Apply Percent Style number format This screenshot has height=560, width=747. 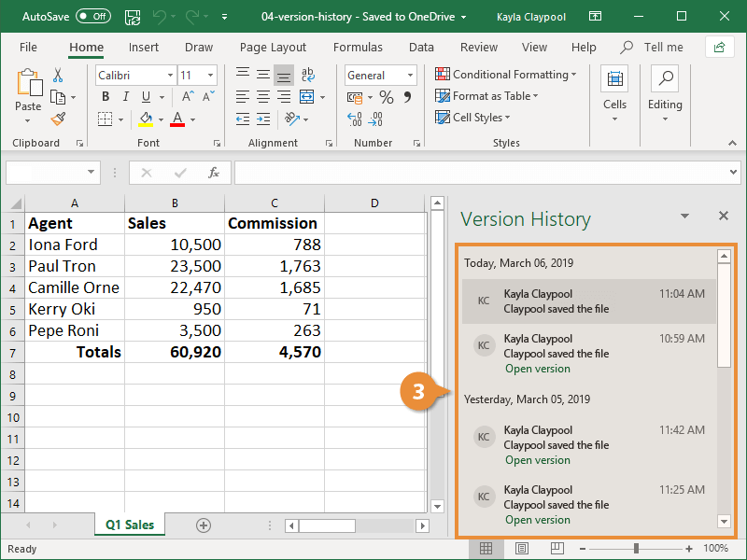click(x=387, y=98)
